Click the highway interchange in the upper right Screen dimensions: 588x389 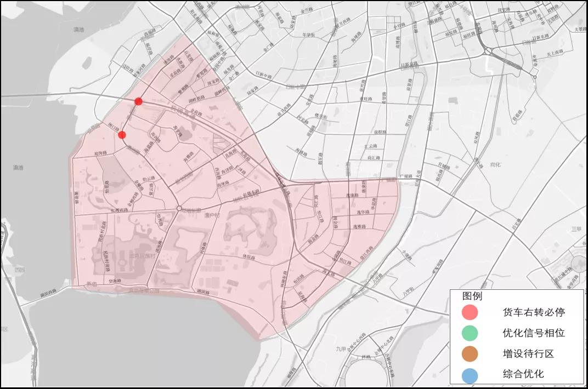[x=488, y=51]
